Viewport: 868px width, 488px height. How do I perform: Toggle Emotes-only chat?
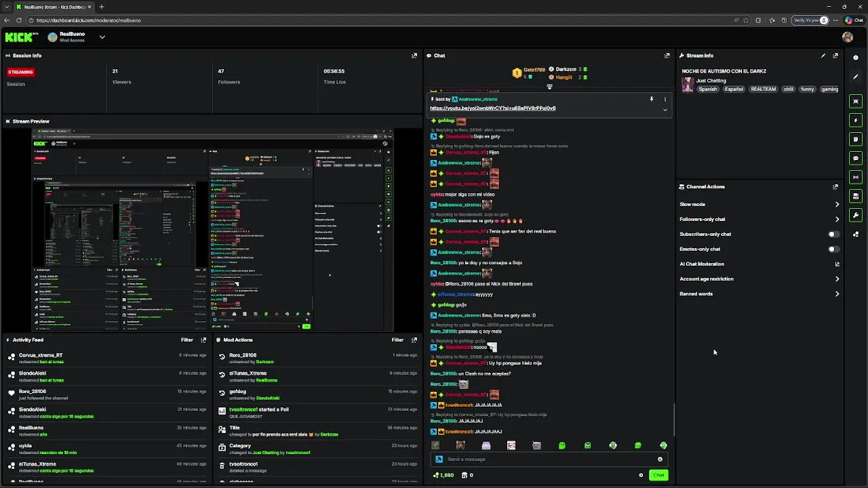(x=833, y=249)
